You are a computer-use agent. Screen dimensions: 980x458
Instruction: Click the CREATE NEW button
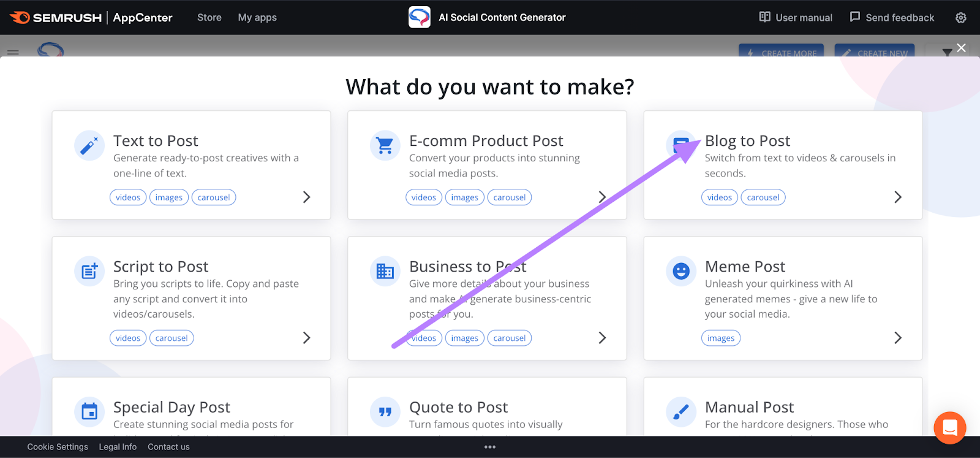point(875,50)
